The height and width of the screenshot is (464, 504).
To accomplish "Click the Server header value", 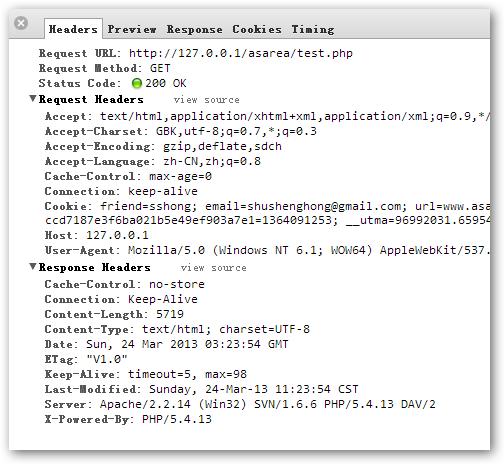I will click(268, 404).
